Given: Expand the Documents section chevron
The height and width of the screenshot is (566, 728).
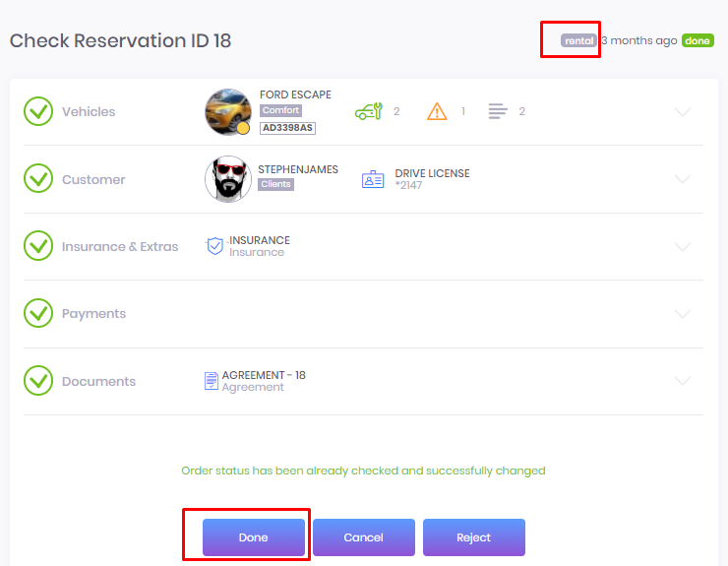Looking at the screenshot, I should pyautogui.click(x=683, y=381).
